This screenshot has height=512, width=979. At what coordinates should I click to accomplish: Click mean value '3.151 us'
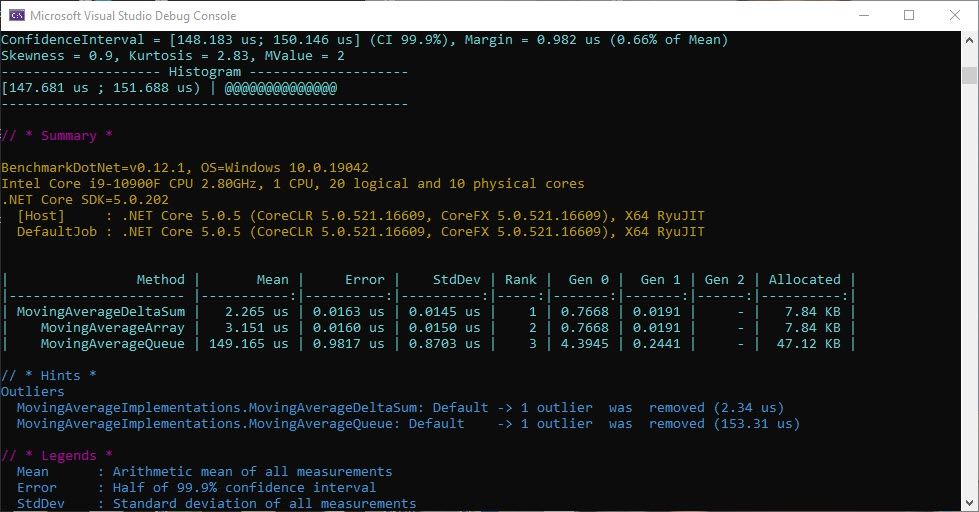tap(257, 327)
